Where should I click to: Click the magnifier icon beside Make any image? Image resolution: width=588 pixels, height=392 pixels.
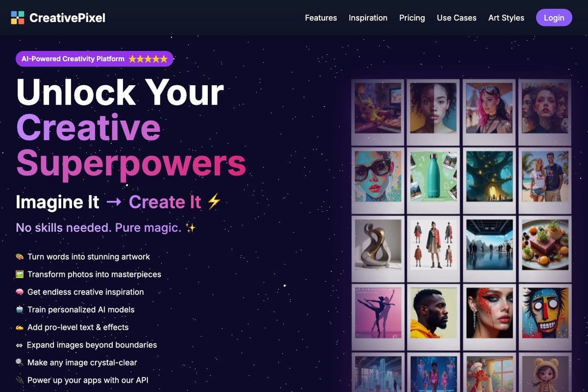click(19, 363)
